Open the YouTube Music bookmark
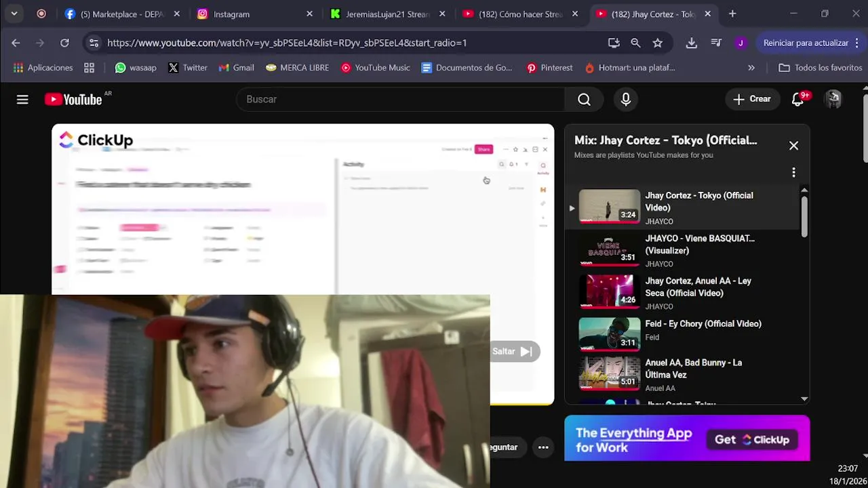Viewport: 868px width, 488px height. (376, 68)
